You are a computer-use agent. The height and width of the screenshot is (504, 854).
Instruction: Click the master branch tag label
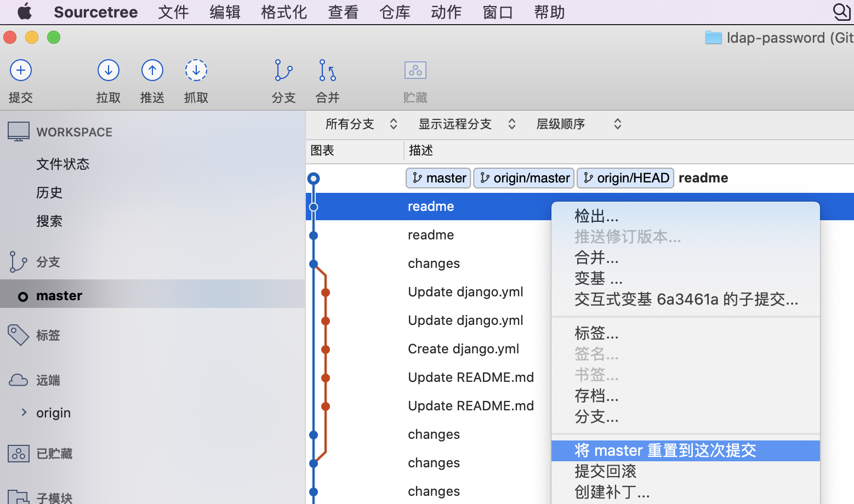coord(439,178)
